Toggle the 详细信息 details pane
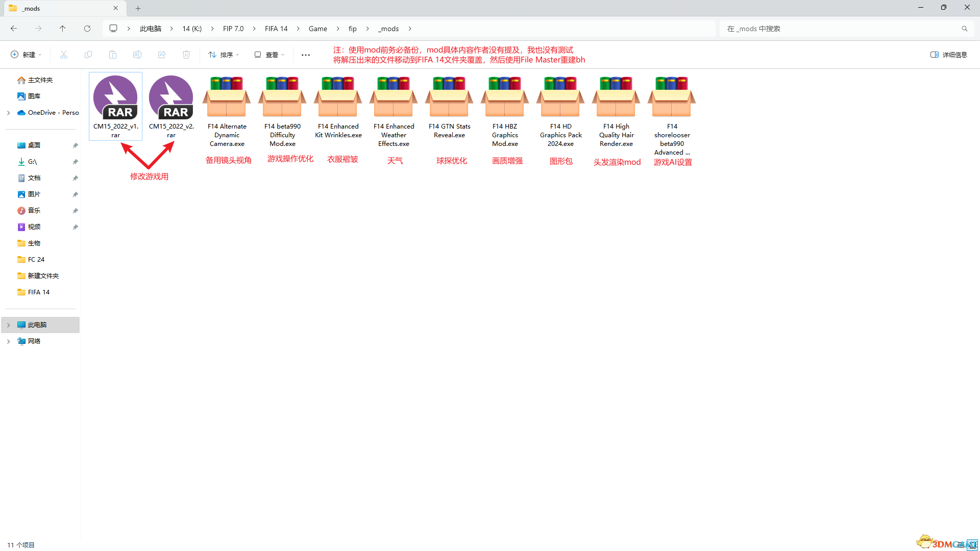The image size is (980, 551). point(948,55)
